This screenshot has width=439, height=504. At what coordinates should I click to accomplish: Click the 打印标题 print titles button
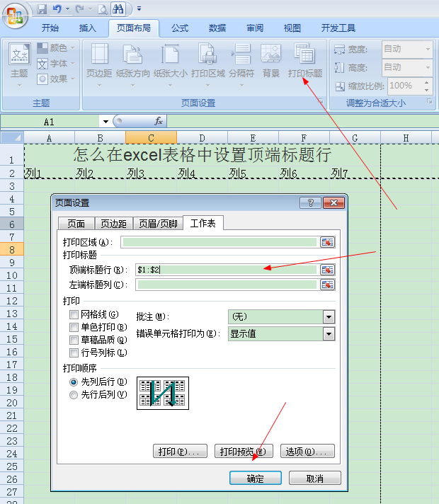[305, 61]
